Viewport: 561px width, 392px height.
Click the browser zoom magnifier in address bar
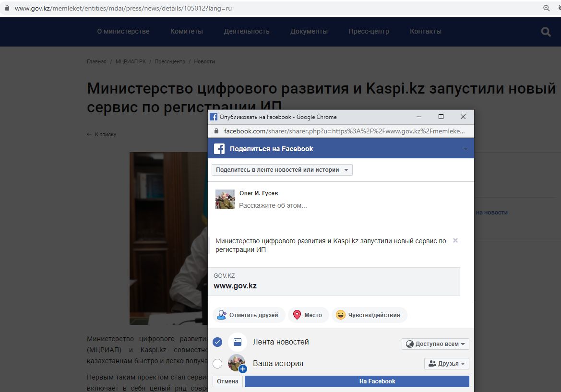click(546, 8)
